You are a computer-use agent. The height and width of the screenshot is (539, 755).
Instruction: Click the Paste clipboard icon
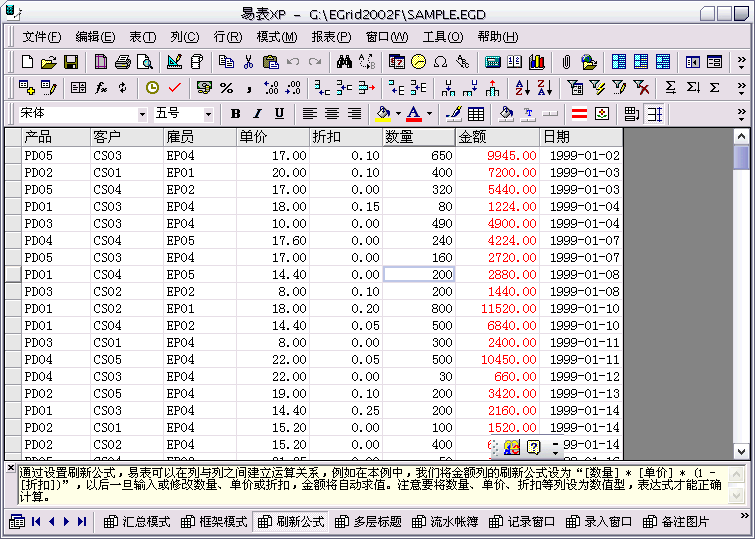click(x=271, y=62)
